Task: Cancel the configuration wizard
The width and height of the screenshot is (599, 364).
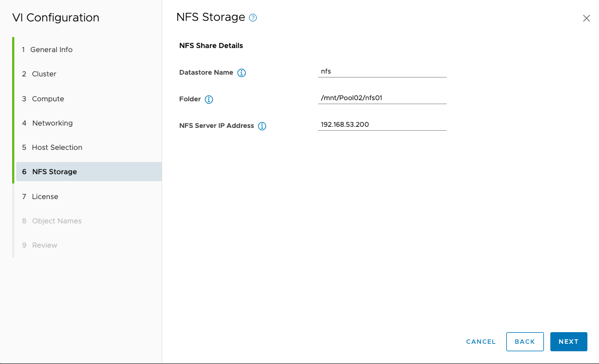Action: pos(481,341)
